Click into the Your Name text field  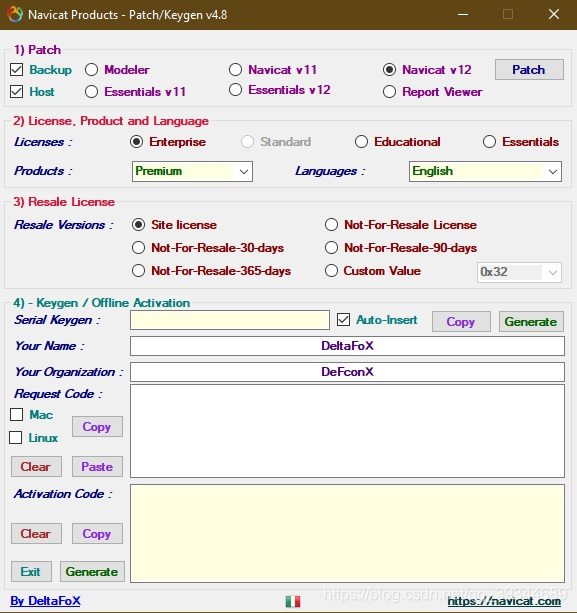(x=347, y=346)
